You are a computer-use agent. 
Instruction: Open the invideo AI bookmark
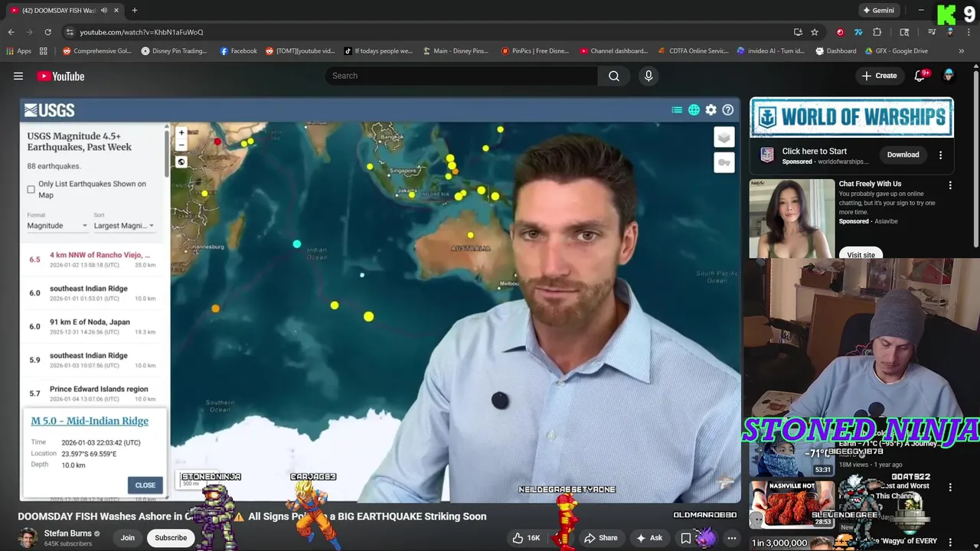click(770, 51)
